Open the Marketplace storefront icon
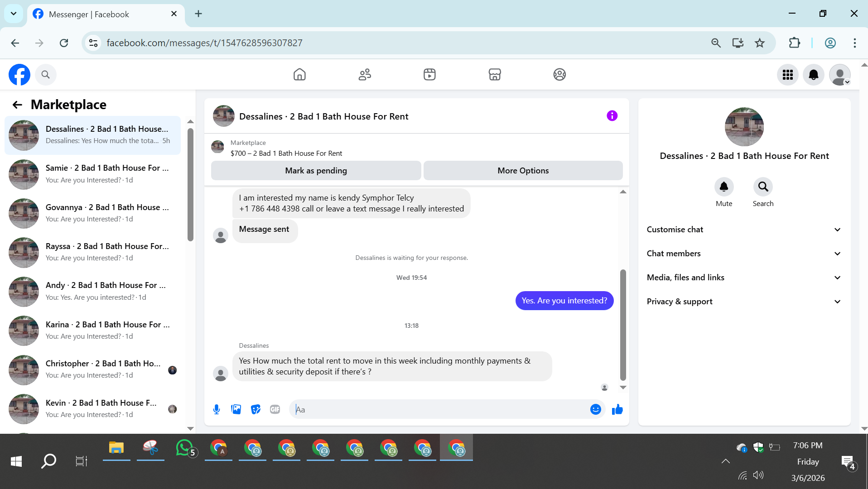The image size is (868, 489). 495,74
